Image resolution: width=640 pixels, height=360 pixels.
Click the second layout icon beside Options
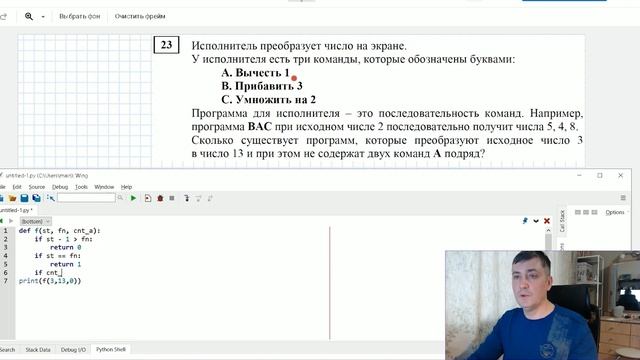click(x=586, y=212)
